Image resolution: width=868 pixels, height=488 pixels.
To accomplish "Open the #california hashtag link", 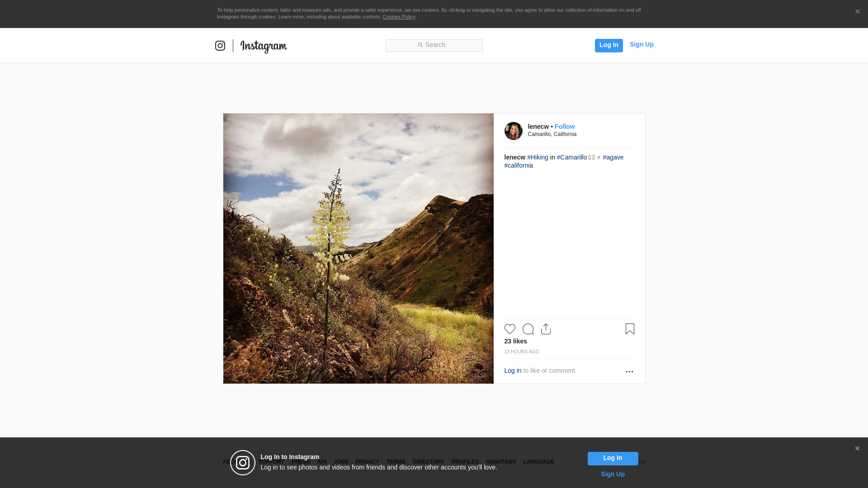I will [x=519, y=165].
